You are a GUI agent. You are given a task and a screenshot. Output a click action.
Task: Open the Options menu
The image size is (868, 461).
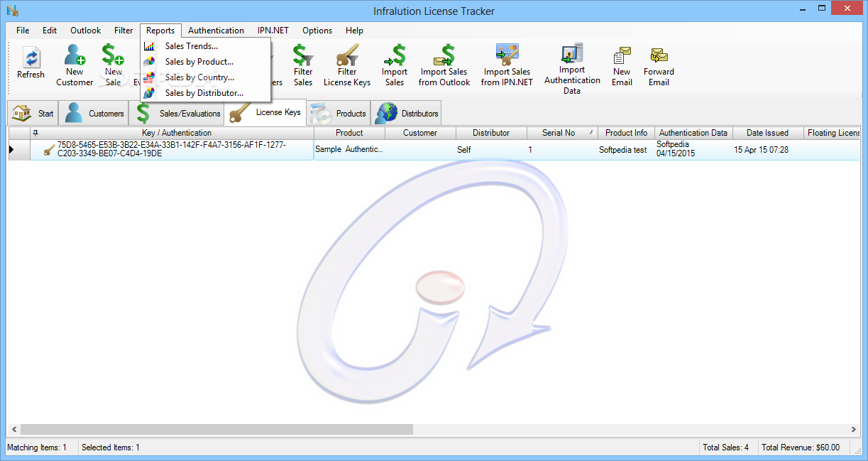point(317,31)
